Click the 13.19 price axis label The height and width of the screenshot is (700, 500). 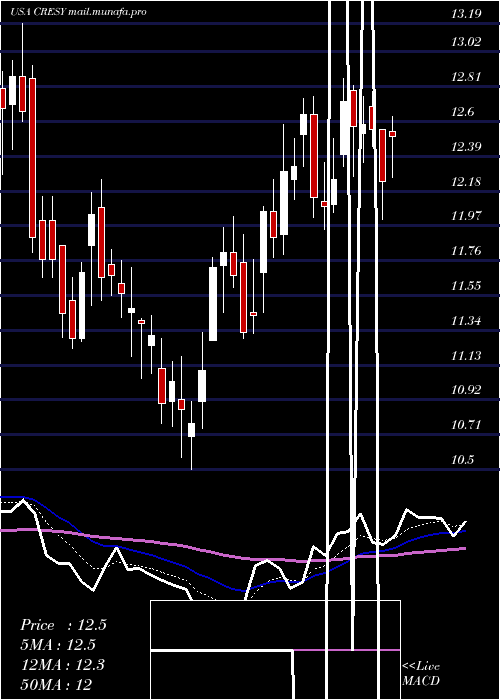pos(466,14)
